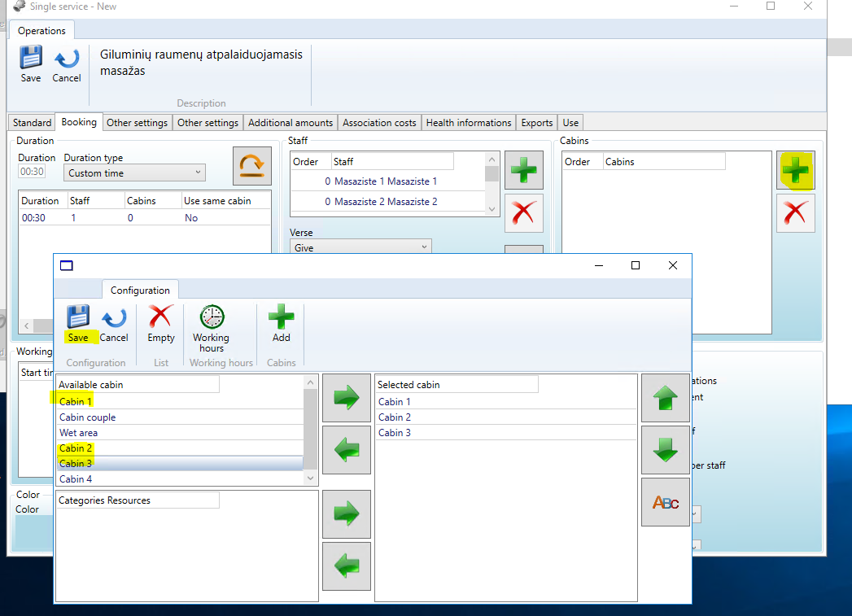Click the Available cabin list scrollbar thumb

click(310, 429)
